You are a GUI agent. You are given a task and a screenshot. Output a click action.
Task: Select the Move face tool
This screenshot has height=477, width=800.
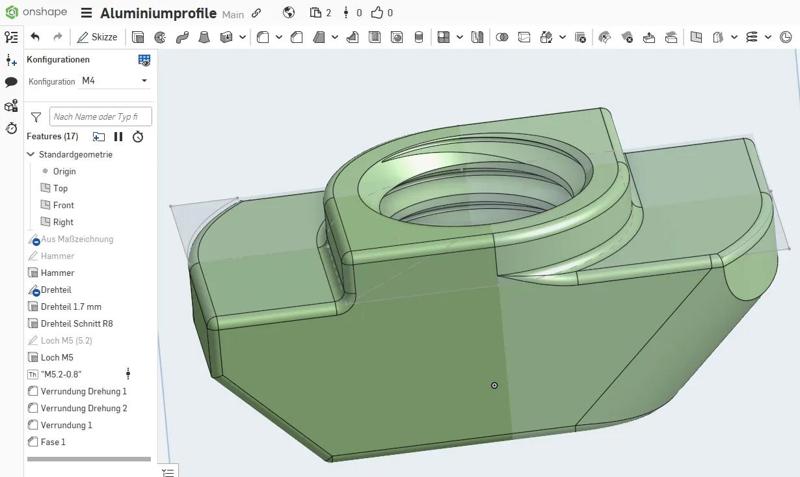[649, 37]
